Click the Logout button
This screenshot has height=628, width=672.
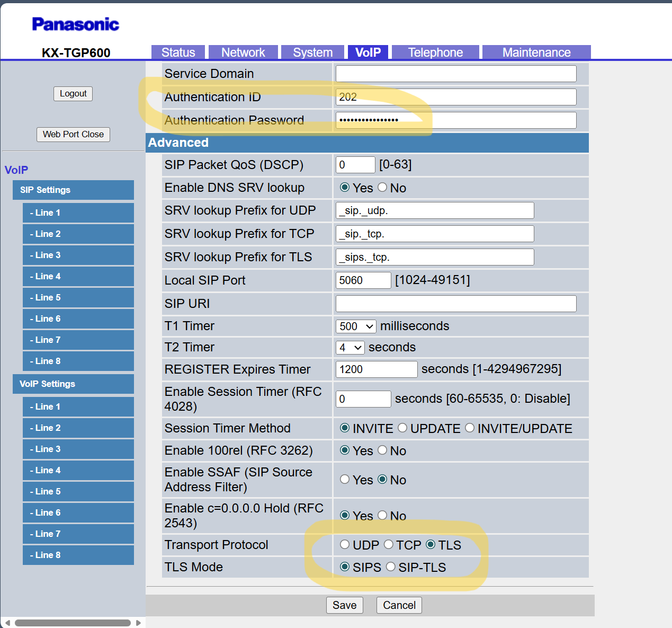point(73,94)
